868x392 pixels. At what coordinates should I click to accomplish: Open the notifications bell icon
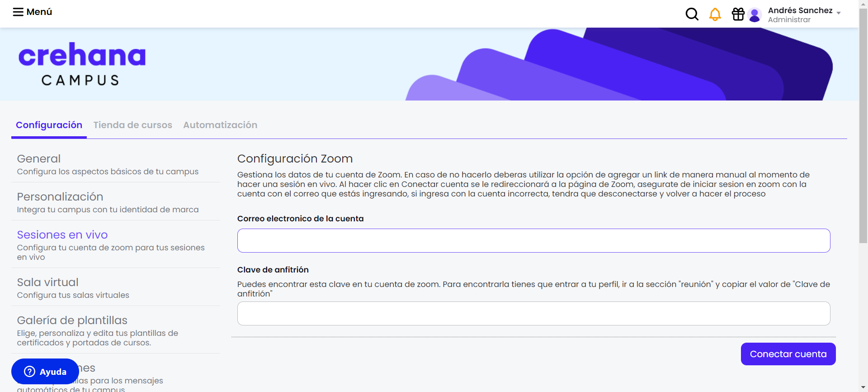coord(715,14)
